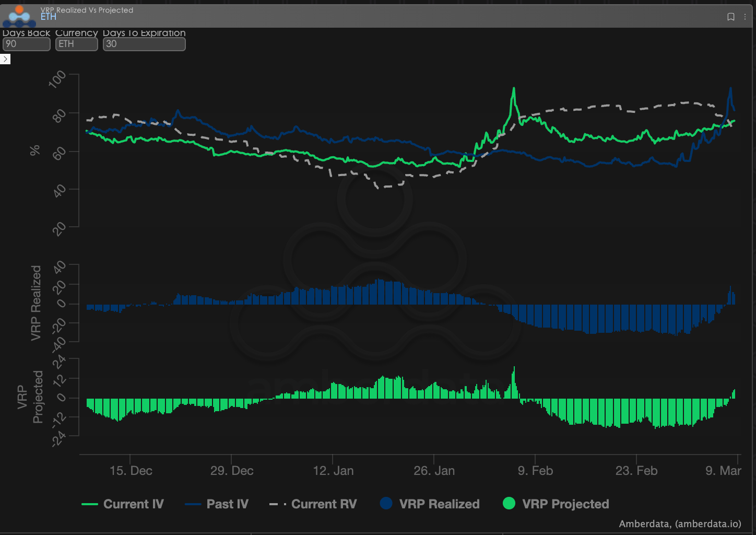Click the ETH subtitle in the header
The height and width of the screenshot is (535, 756).
(49, 17)
